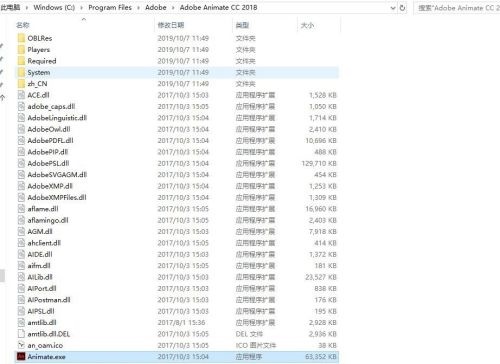The width and height of the screenshot is (500, 364).
Task: Click the type column header
Action: point(242,25)
